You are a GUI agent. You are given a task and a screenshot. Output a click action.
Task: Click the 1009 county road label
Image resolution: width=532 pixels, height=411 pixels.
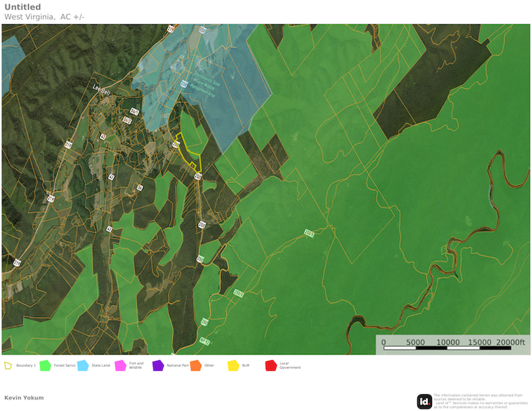point(309,231)
